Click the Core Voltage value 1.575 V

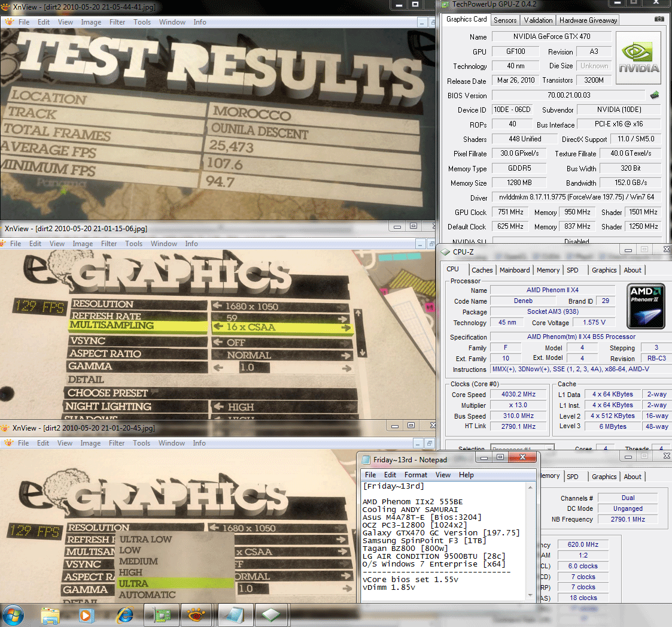pos(594,322)
